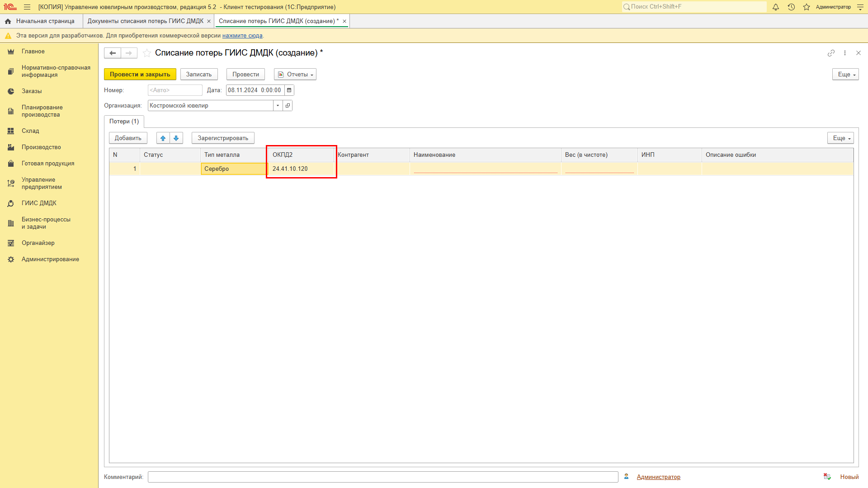868x488 pixels.
Task: Open Планирование производства section
Action: [42, 111]
